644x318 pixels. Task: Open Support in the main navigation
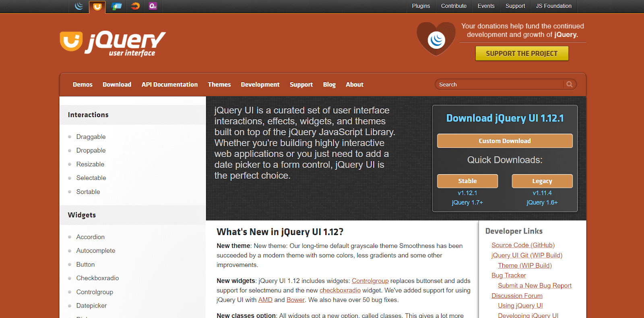coord(301,85)
